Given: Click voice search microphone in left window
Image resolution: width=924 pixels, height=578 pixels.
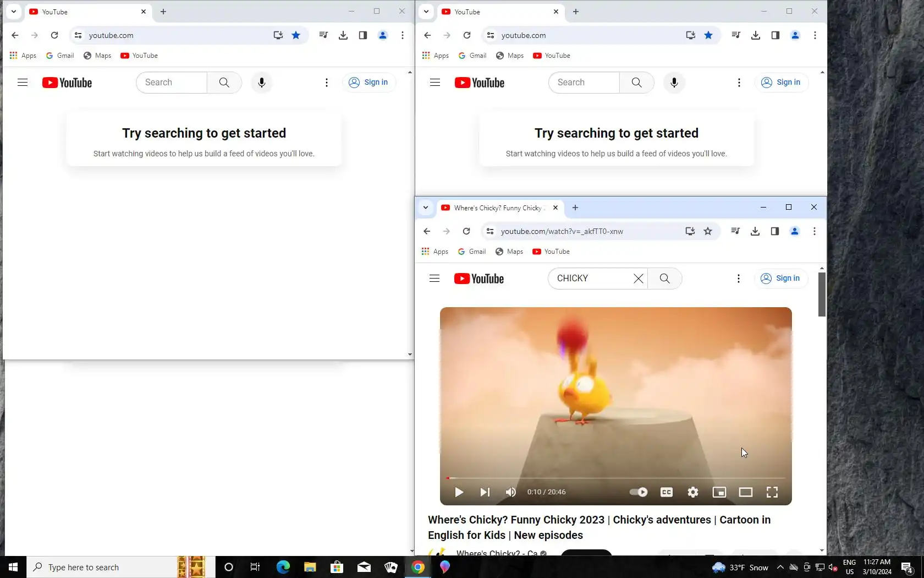Looking at the screenshot, I should 262,83.
